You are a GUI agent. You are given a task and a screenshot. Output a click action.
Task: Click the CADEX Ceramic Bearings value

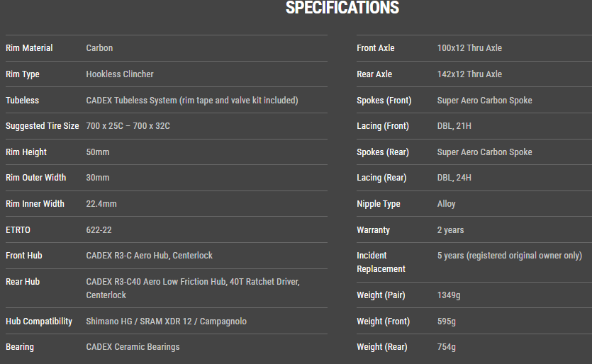[133, 347]
